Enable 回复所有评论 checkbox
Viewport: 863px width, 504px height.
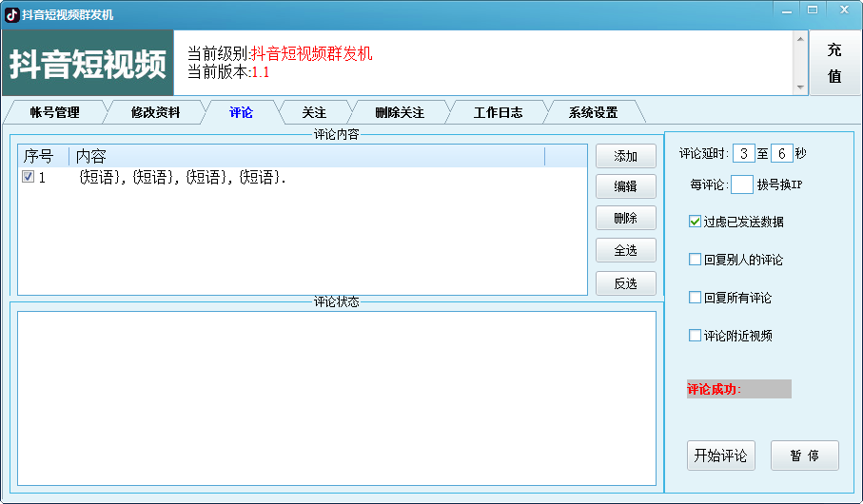pos(695,297)
